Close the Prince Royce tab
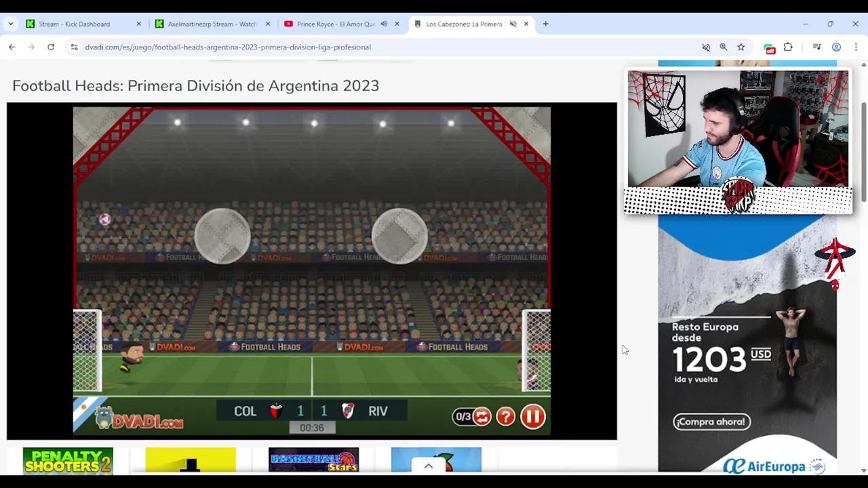 (397, 24)
